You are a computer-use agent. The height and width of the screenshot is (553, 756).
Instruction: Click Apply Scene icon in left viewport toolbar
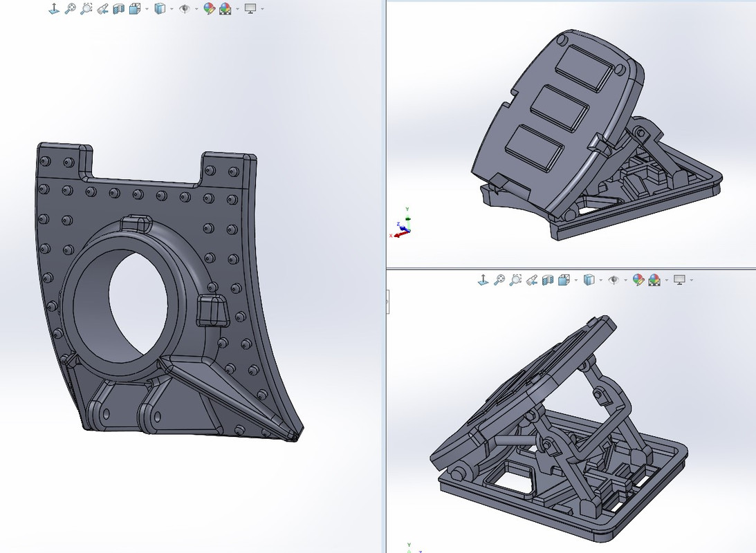click(x=225, y=9)
